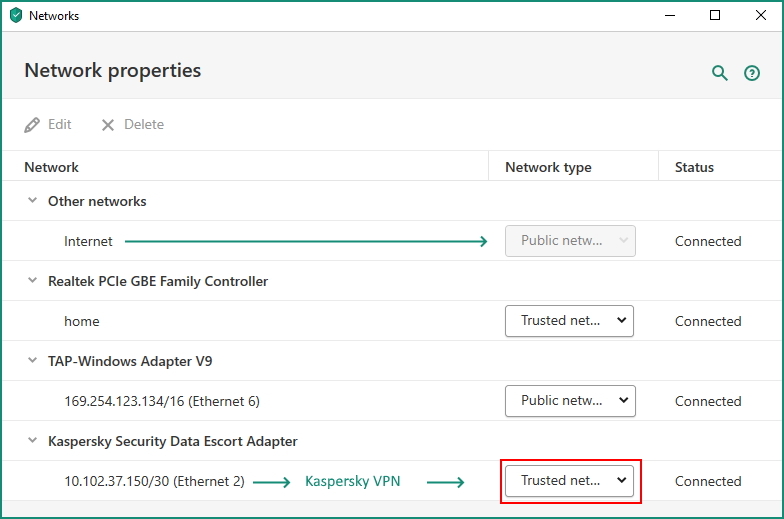The image size is (784, 519).
Task: Open network type dropdown for 169.254.123.134/16
Action: pyautogui.click(x=570, y=401)
